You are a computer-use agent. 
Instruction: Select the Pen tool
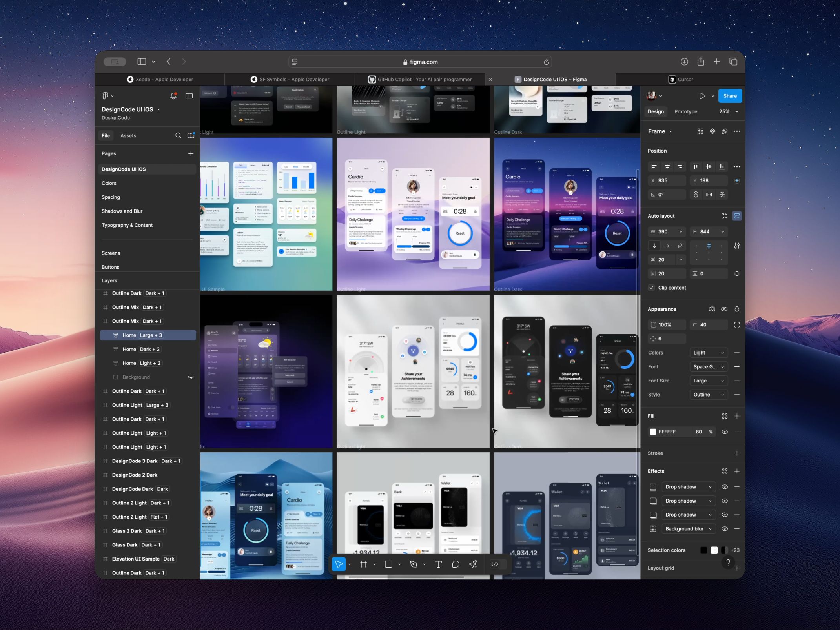[414, 564]
